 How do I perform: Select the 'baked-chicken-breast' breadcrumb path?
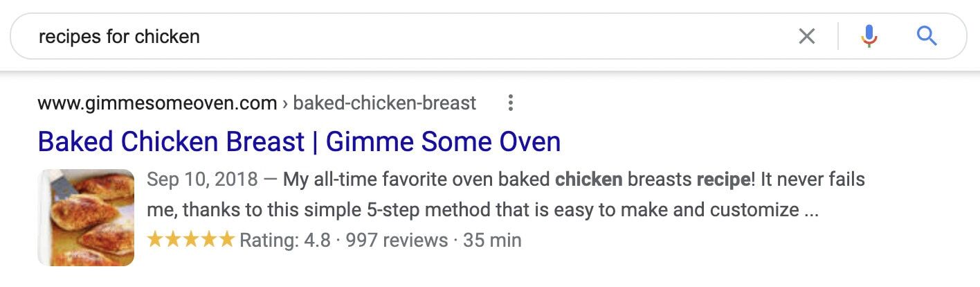385,104
